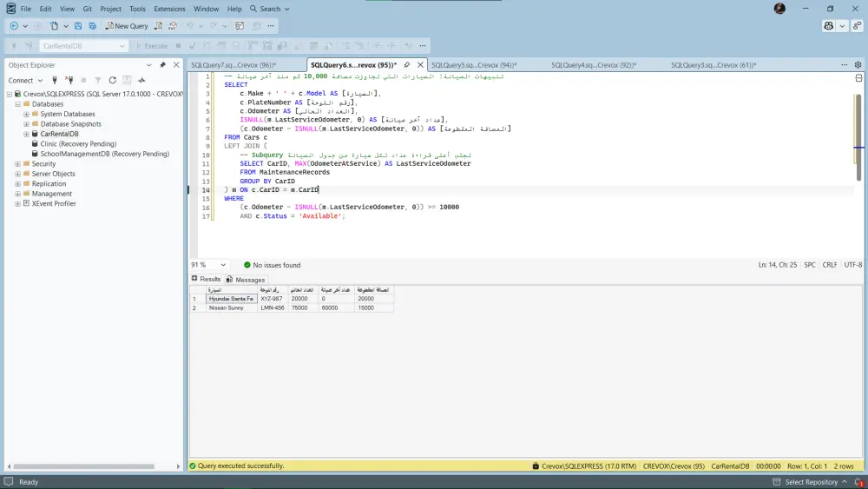Pin the SQLQuery6 tab
The image size is (868, 489).
[x=407, y=65]
